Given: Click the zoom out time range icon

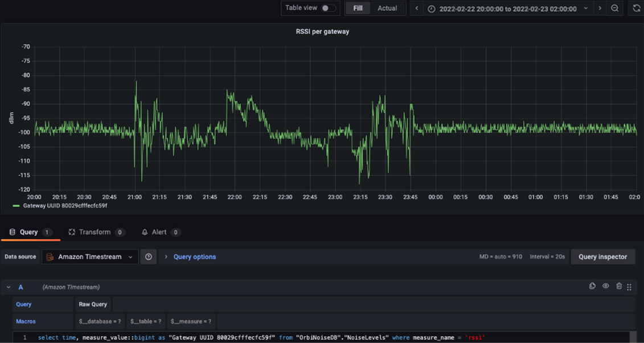Looking at the screenshot, I should point(615,9).
